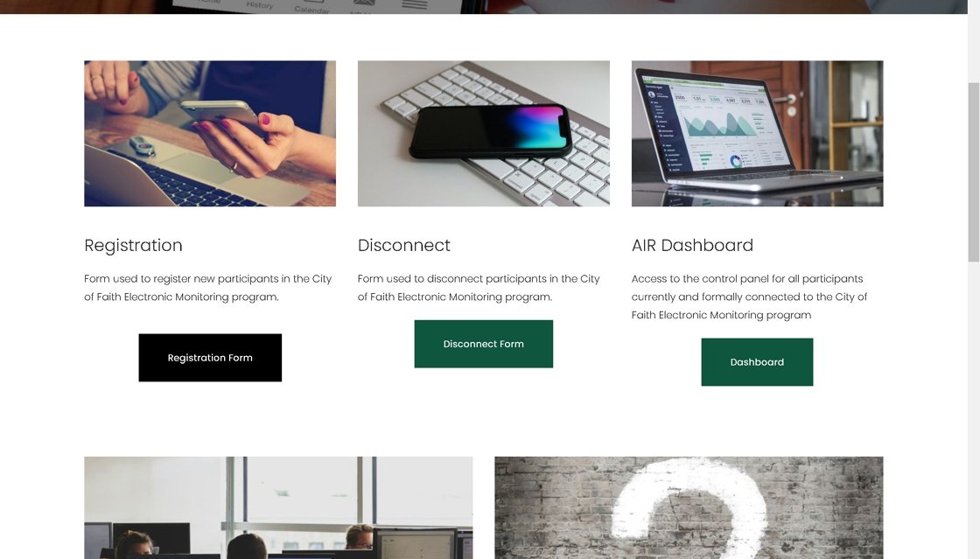Click the AIR Dashboard description text

(x=749, y=297)
